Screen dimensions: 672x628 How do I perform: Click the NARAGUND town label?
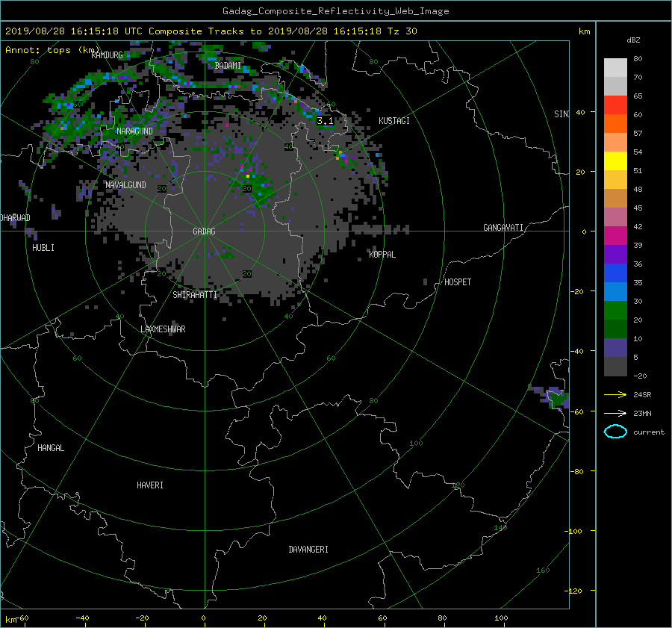click(x=134, y=131)
